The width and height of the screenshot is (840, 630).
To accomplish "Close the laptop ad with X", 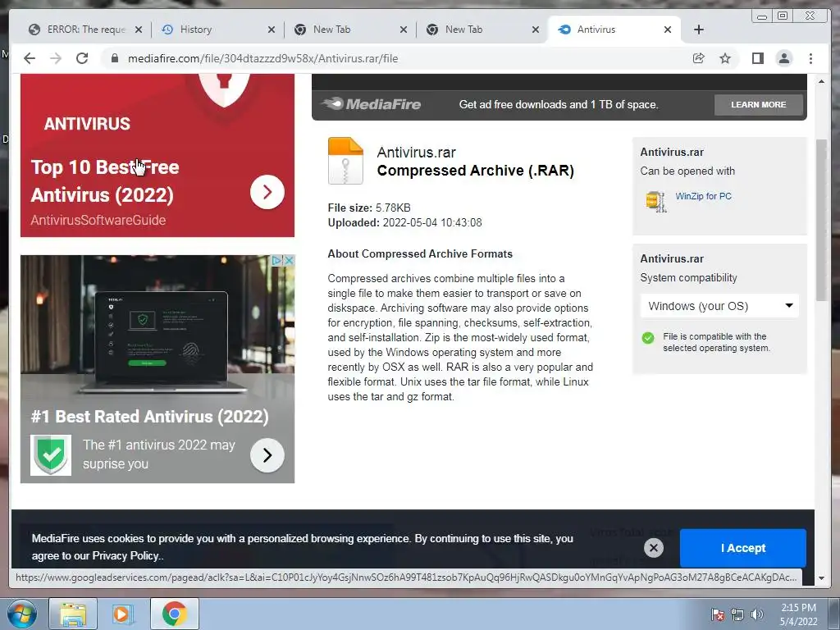I will click(x=289, y=260).
